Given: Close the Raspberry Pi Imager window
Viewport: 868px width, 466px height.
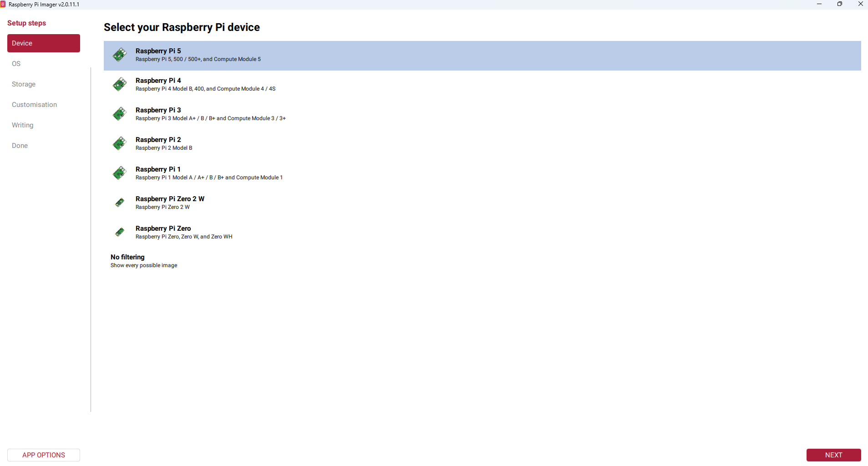Looking at the screenshot, I should [860, 4].
